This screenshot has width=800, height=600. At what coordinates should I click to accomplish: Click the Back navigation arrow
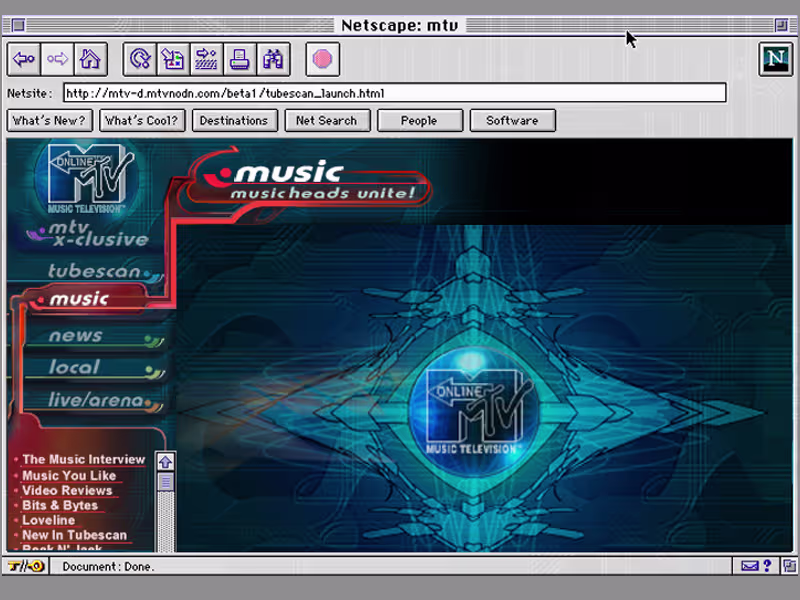pos(23,59)
